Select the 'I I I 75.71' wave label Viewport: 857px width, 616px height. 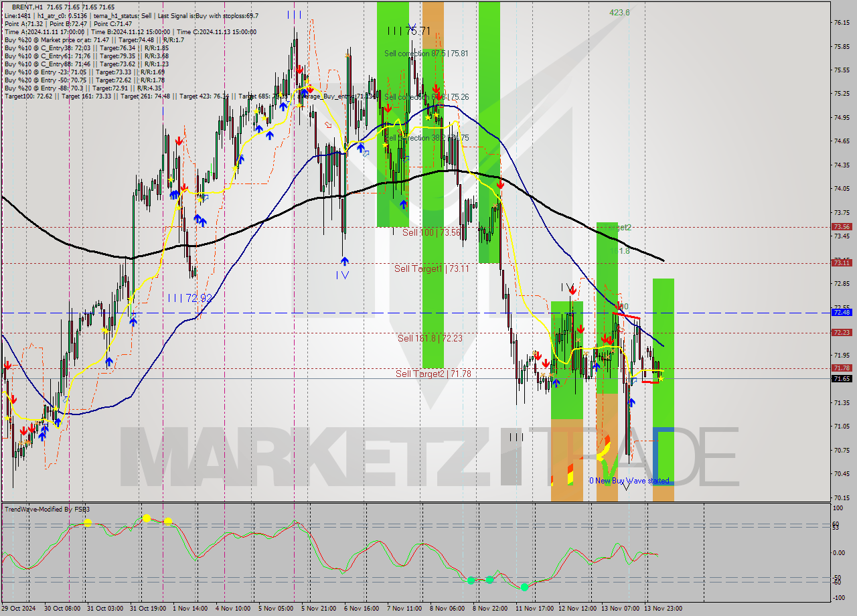[x=408, y=31]
